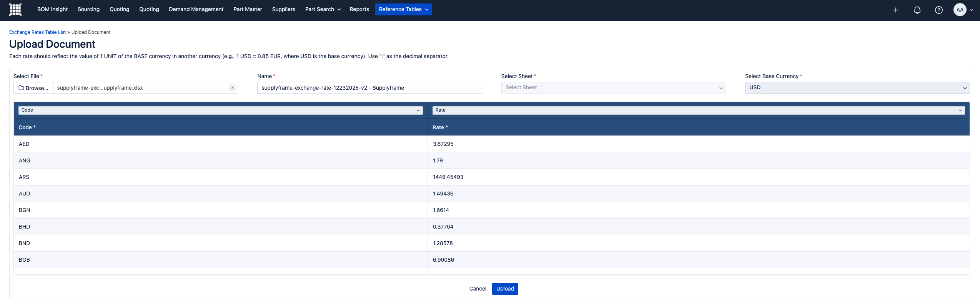Click the app grid logo icon
Image resolution: width=980 pixels, height=304 pixels.
[15, 10]
